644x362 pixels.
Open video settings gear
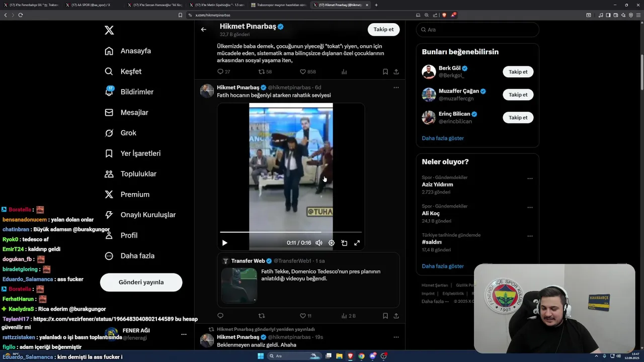332,243
